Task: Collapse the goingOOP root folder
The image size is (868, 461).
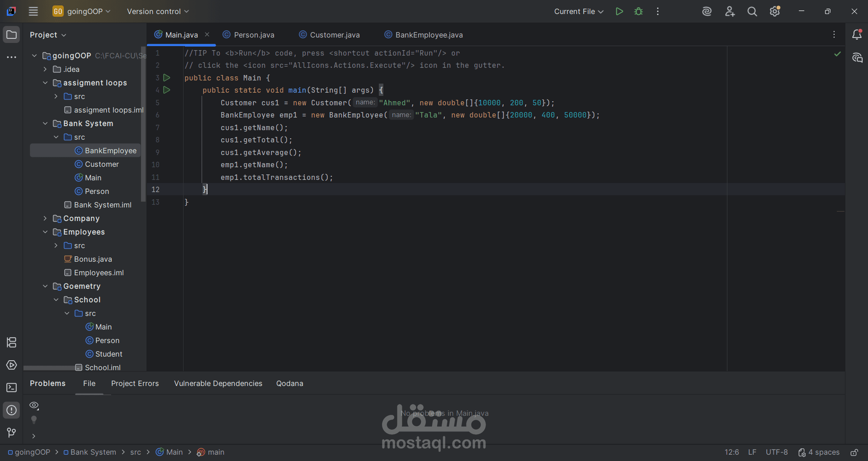Action: tap(34, 56)
